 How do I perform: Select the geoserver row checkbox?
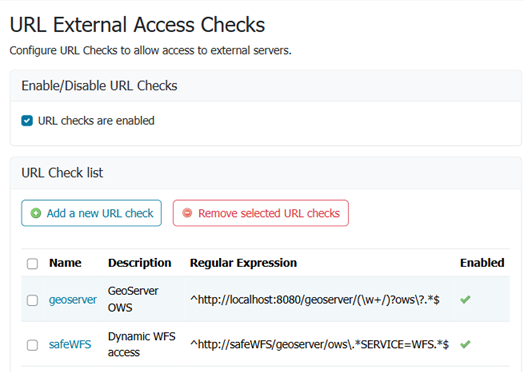pos(32,300)
